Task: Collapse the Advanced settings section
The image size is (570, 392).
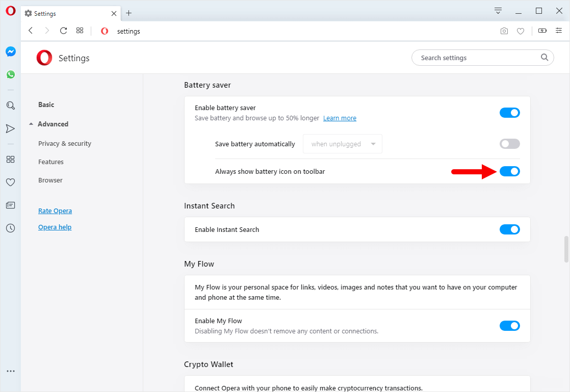Action: [x=49, y=124]
